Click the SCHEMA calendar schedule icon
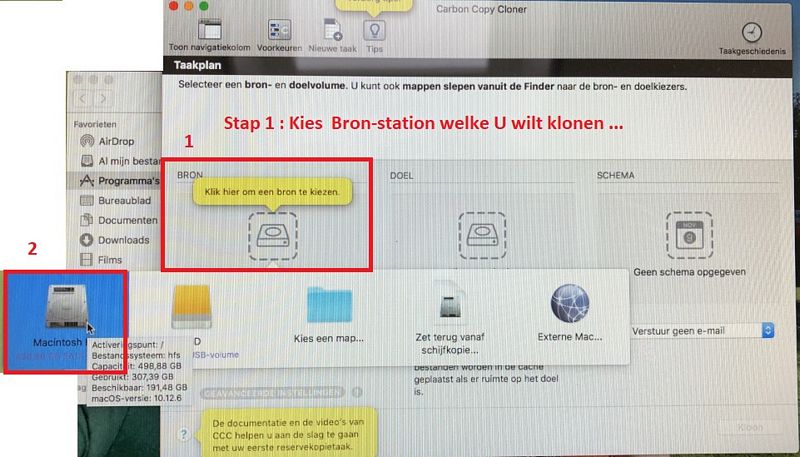800x457 pixels. (689, 236)
